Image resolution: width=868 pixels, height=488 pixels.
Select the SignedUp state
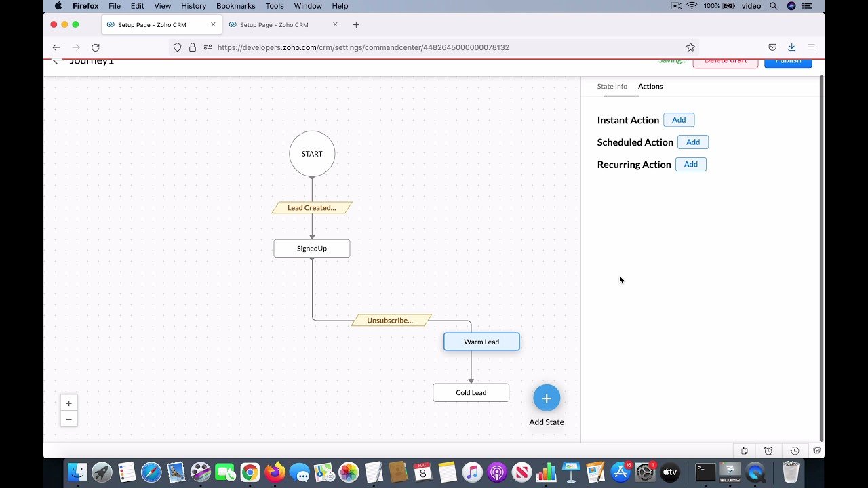click(x=312, y=249)
